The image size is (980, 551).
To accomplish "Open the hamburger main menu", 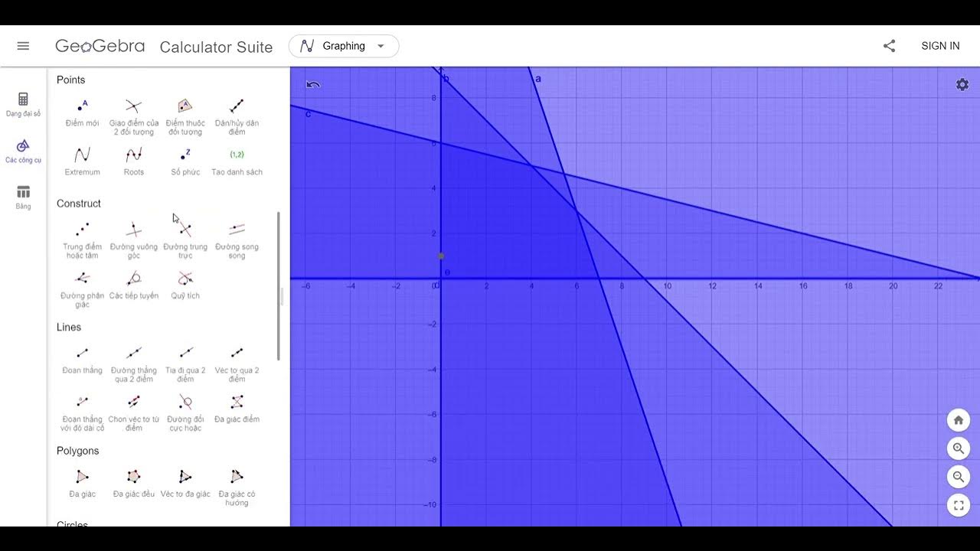I will tap(23, 46).
